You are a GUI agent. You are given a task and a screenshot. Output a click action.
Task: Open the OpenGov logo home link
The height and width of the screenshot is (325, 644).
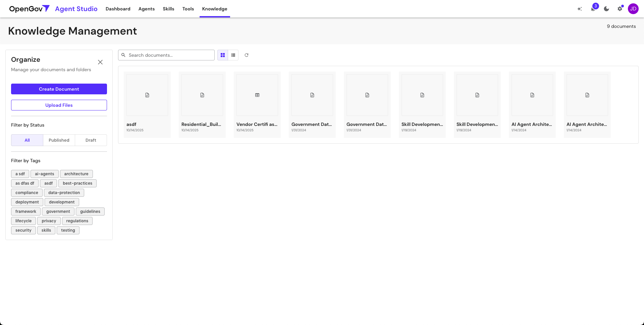(29, 9)
